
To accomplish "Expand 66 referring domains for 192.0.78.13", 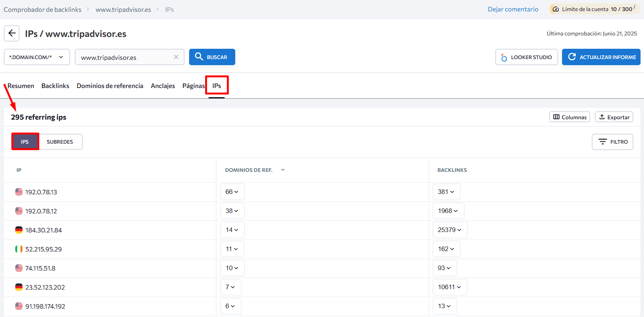I will point(232,192).
